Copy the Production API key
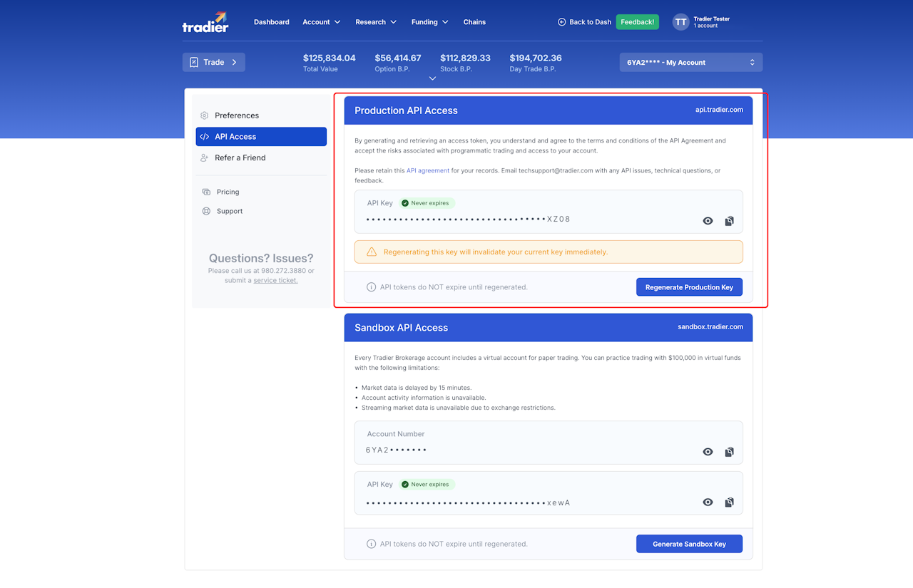 (x=729, y=221)
